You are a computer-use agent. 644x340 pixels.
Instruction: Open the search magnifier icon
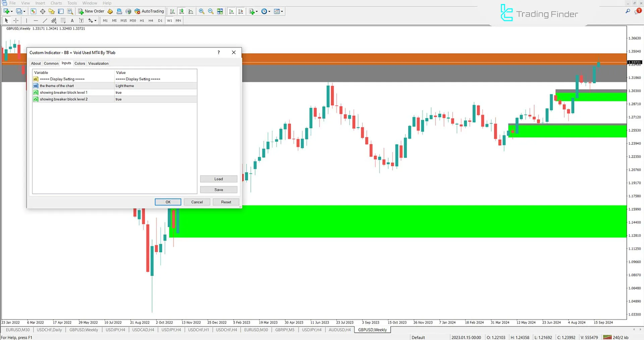628,11
